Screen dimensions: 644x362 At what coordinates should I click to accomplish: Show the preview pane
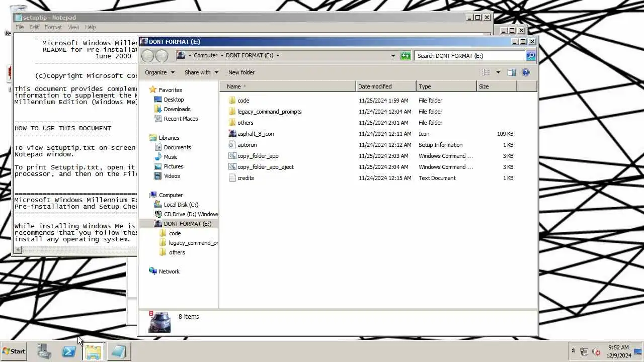512,72
